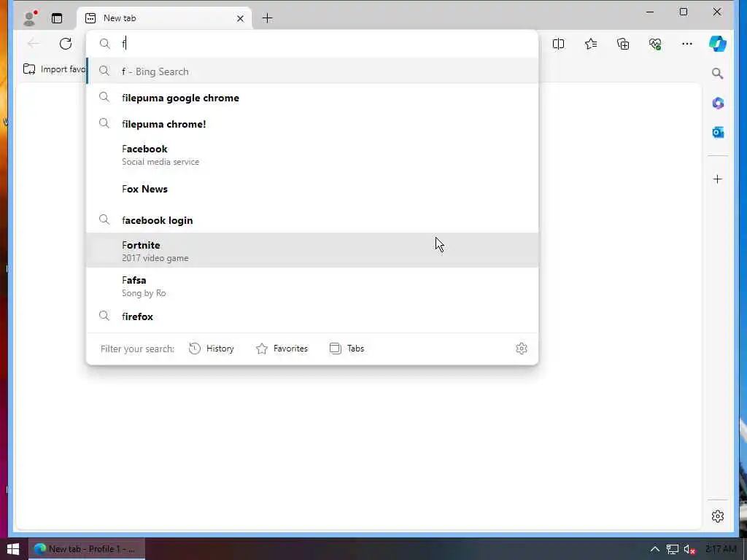Image resolution: width=747 pixels, height=560 pixels.
Task: Open sidebar settings gear at bottom
Action: point(718,516)
